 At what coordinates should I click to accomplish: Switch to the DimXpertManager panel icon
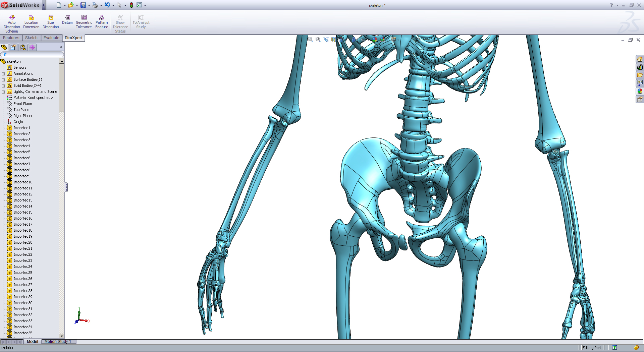tap(32, 47)
